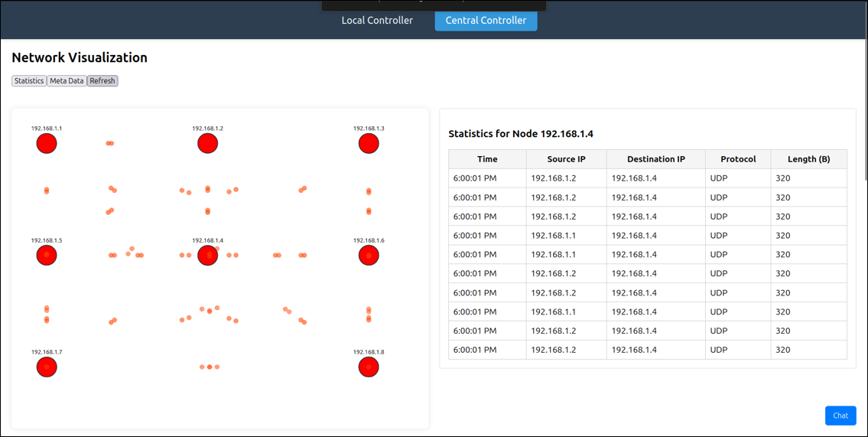Select network node 192.168.1.6
Image resolution: width=868 pixels, height=437 pixels.
point(369,255)
